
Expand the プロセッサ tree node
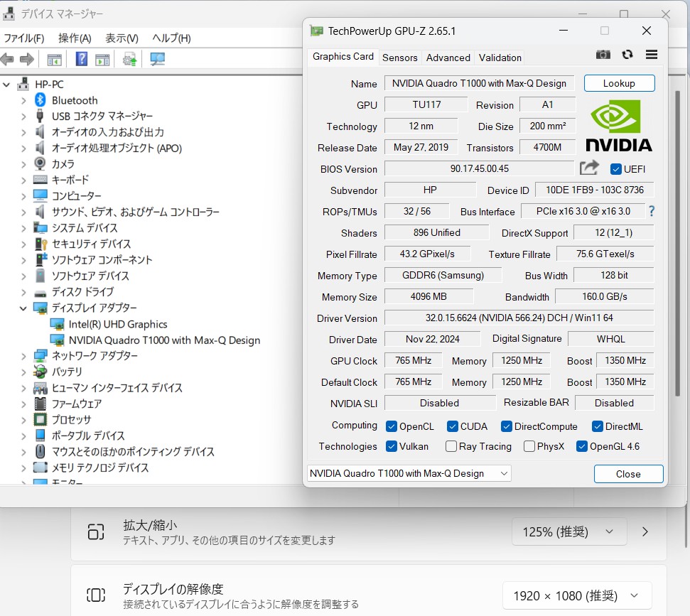pos(23,420)
